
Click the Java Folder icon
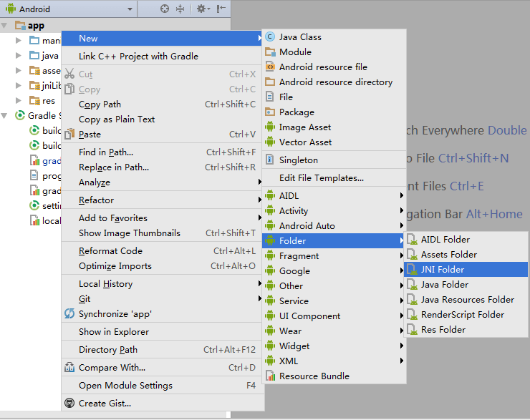click(x=412, y=285)
